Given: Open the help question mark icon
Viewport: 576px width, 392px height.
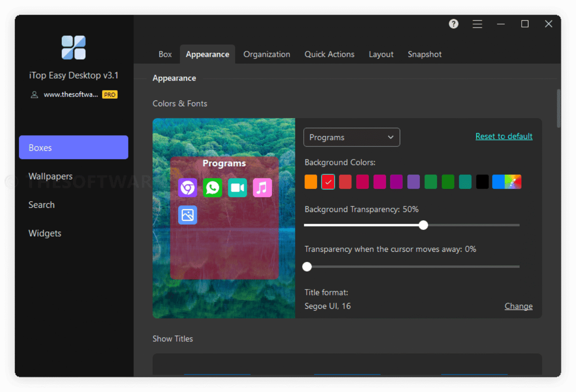Looking at the screenshot, I should click(453, 24).
